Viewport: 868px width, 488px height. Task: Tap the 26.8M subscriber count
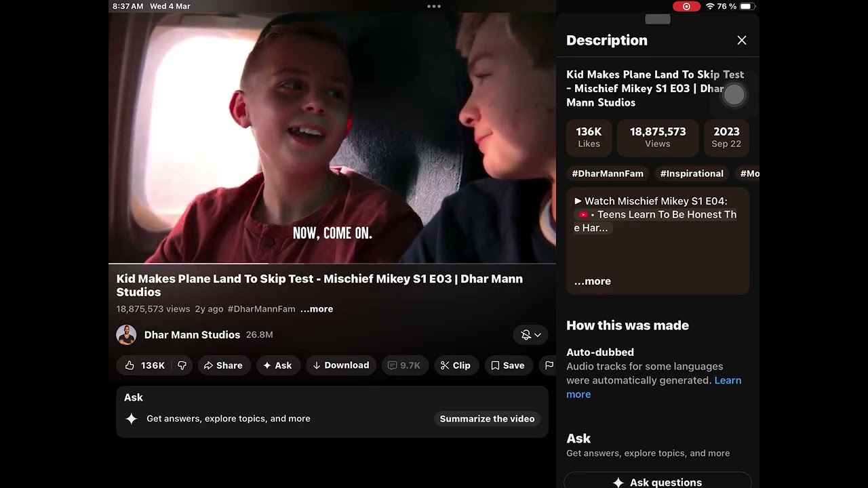[x=259, y=335]
